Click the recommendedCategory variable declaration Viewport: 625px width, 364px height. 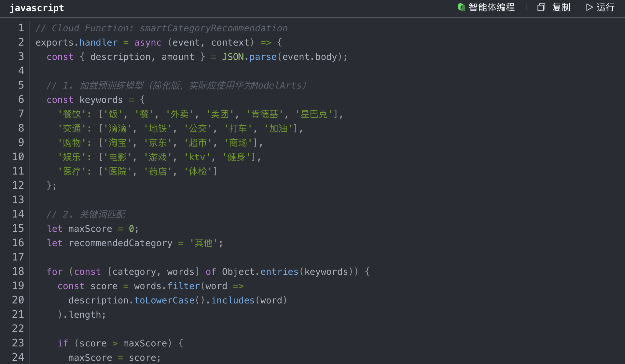pyautogui.click(x=120, y=243)
